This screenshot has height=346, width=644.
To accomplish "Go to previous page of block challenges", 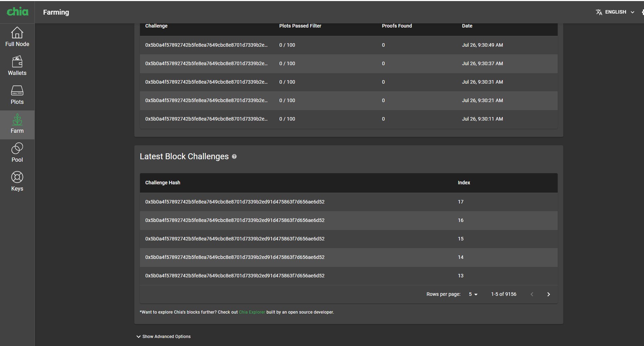I will pos(532,294).
